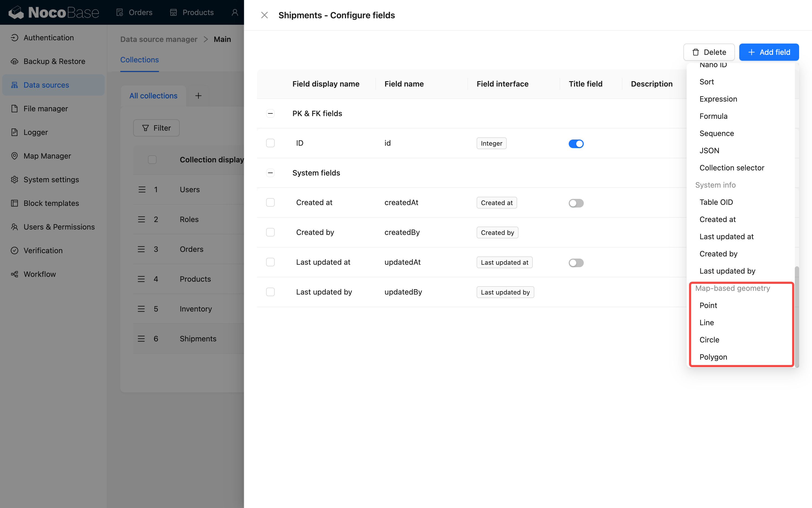This screenshot has height=508, width=812.
Task: Click the Add field button
Action: pos(769,52)
